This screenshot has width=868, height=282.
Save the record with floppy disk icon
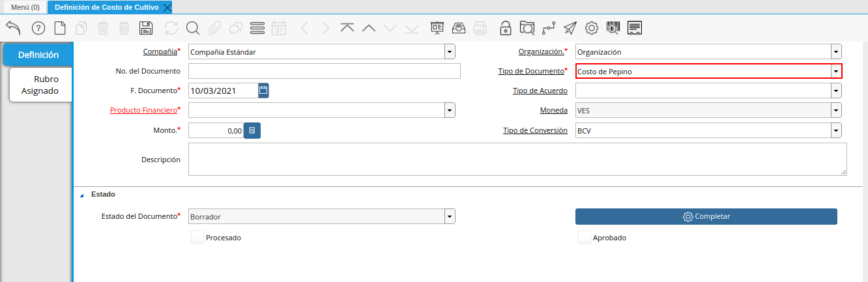point(146,28)
